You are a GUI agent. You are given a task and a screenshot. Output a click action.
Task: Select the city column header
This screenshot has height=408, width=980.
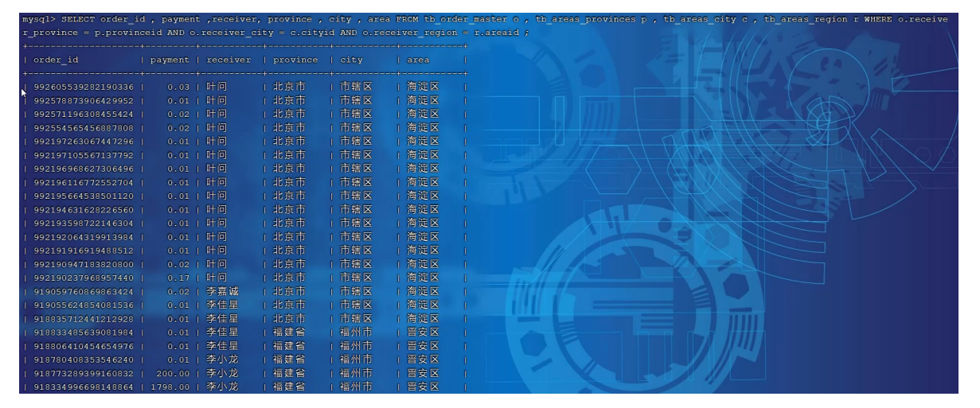click(351, 60)
